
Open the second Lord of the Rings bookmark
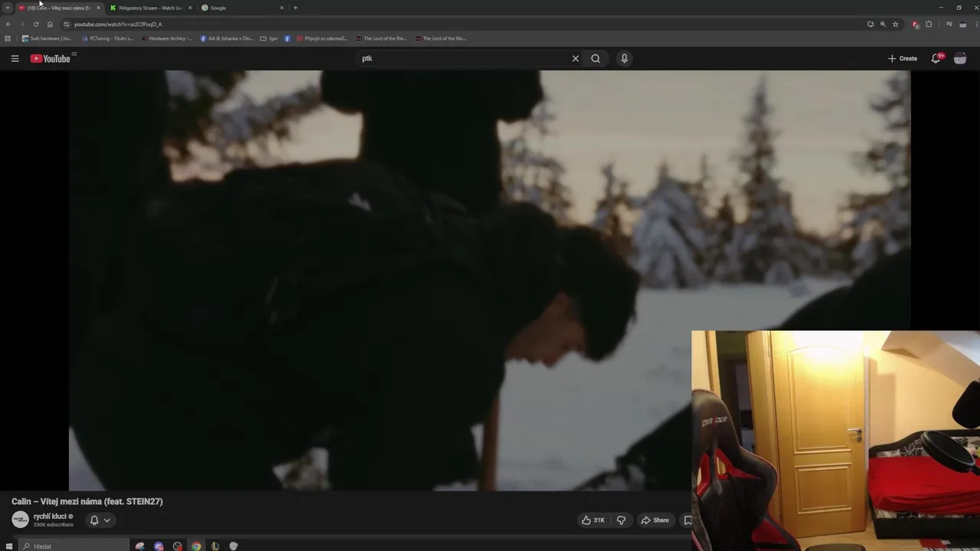coord(440,38)
